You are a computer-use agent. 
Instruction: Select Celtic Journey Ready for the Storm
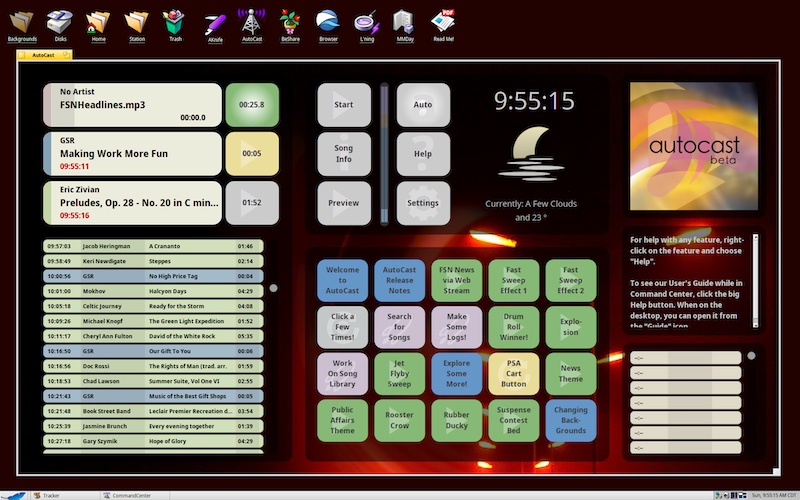point(153,306)
